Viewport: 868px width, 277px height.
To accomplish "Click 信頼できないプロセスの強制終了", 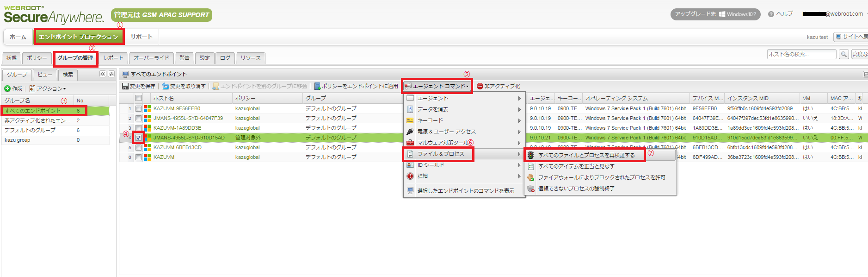I will pyautogui.click(x=600, y=189).
